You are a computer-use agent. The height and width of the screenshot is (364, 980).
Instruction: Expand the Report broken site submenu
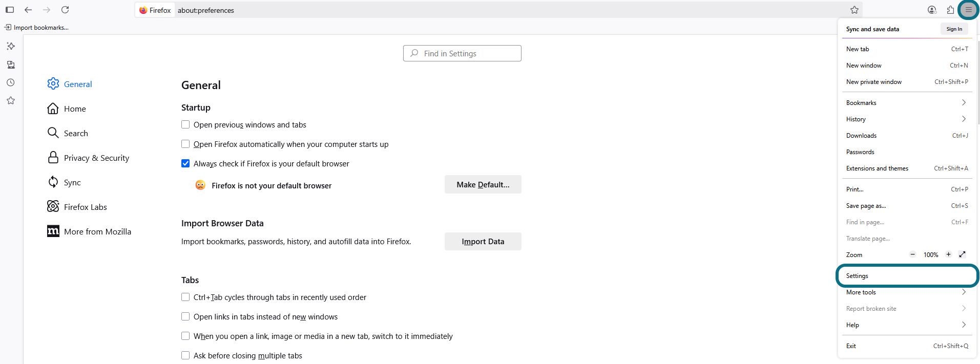click(907, 309)
